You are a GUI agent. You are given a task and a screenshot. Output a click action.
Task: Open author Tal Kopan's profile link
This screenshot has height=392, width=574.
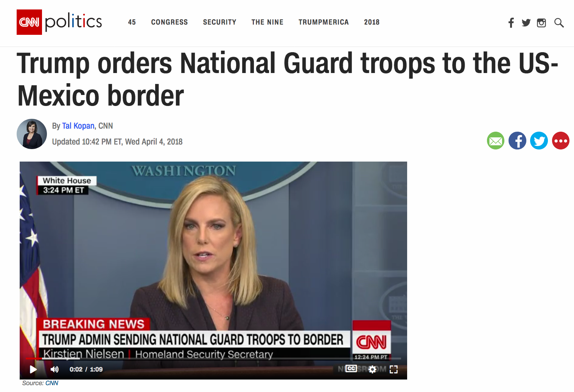pos(78,126)
